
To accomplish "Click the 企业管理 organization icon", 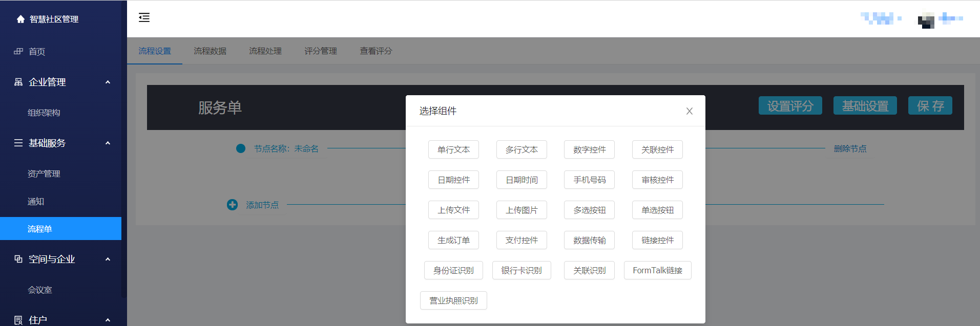I will (x=18, y=82).
